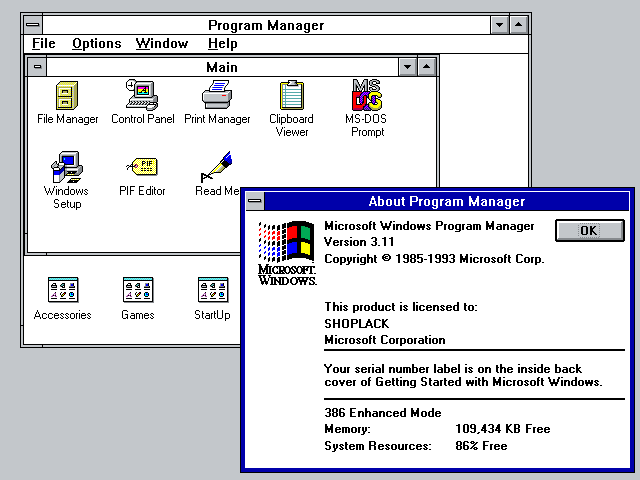Viewport: 640px width, 480px height.
Task: Minimize the Main group window
Action: pos(407,67)
